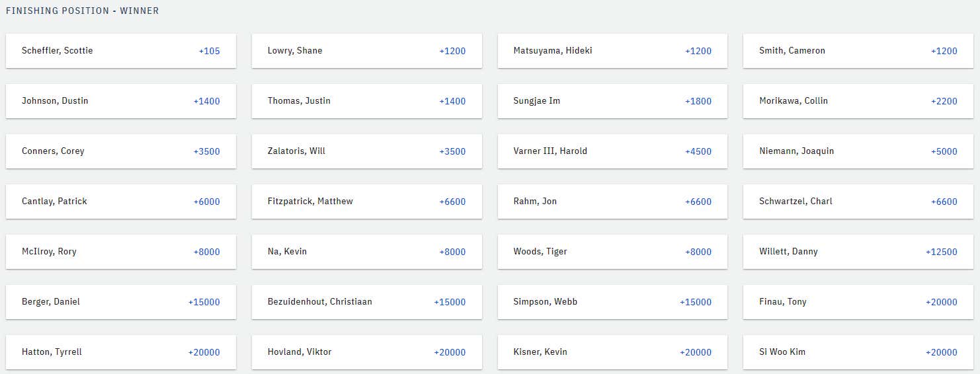Pick Lowry, Shane to win at +1200

(367, 51)
